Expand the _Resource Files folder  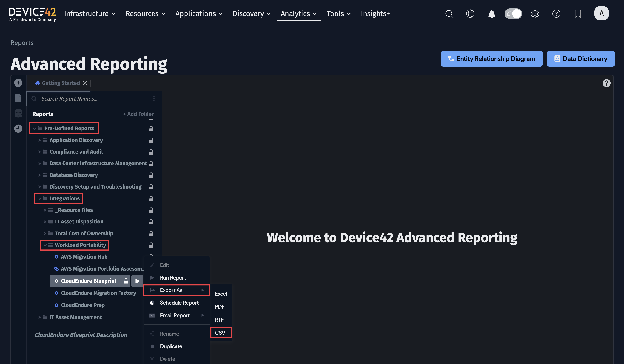pyautogui.click(x=45, y=210)
